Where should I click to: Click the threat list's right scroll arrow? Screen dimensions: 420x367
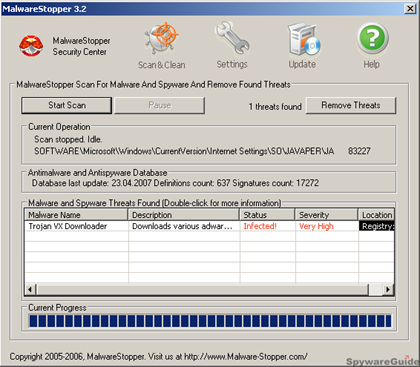[x=388, y=289]
